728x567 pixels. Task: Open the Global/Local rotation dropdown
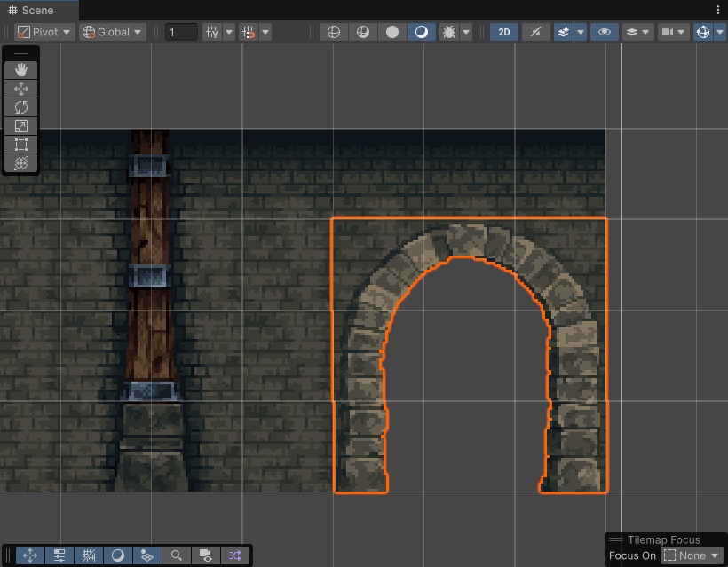tap(113, 32)
